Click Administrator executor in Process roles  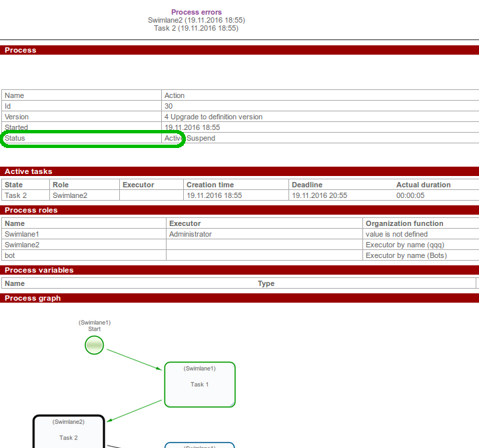pyautogui.click(x=191, y=234)
